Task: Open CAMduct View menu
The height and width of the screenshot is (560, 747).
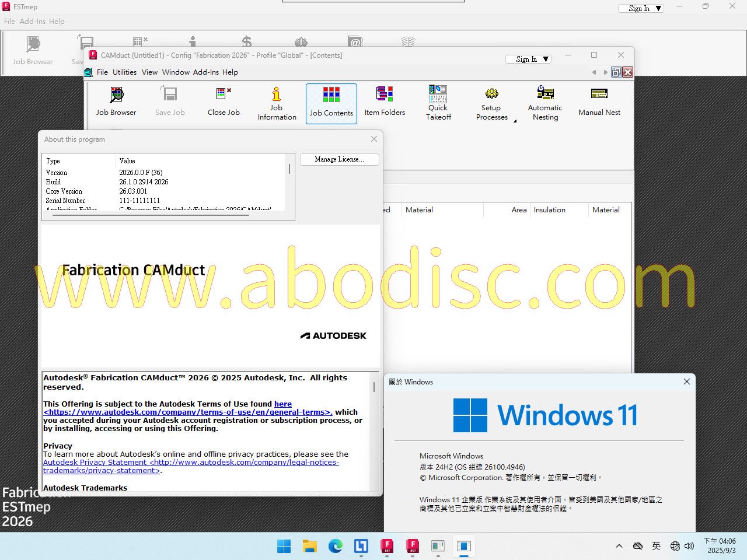Action: tap(149, 72)
